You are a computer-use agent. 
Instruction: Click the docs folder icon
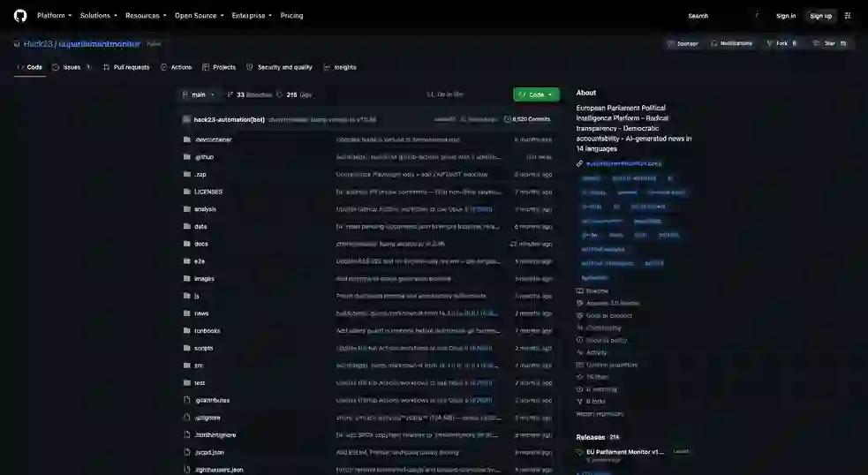[x=186, y=244]
